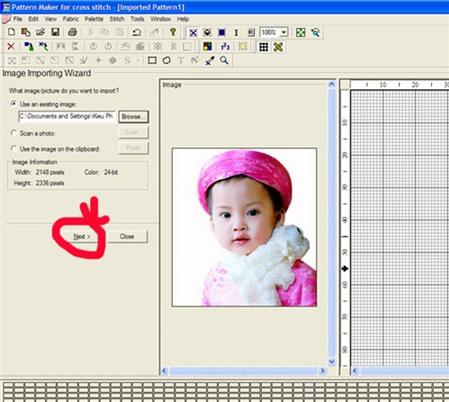This screenshot has height=402, width=449.
Task: Select the magnifier zoom tool
Action: (224, 60)
